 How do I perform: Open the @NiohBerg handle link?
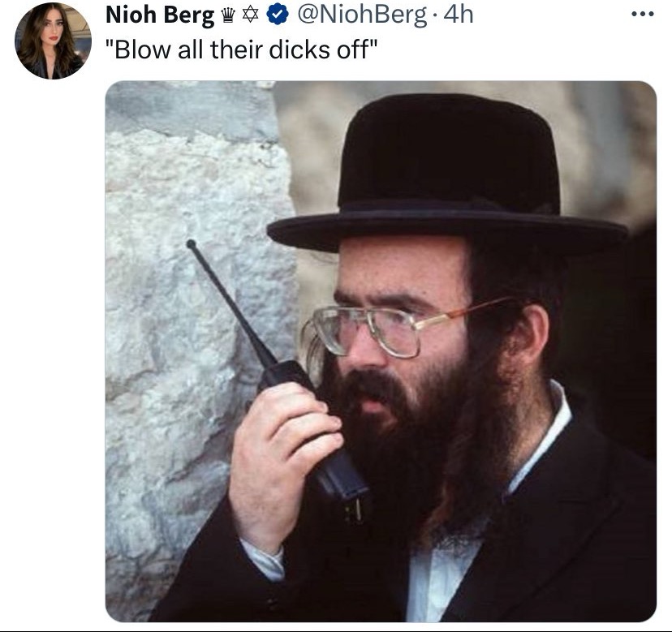(x=362, y=15)
